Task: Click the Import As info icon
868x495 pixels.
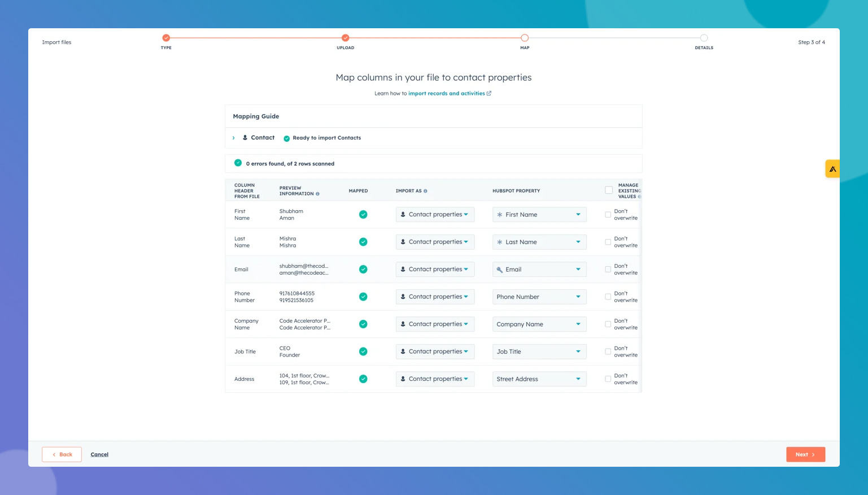Action: pyautogui.click(x=425, y=191)
